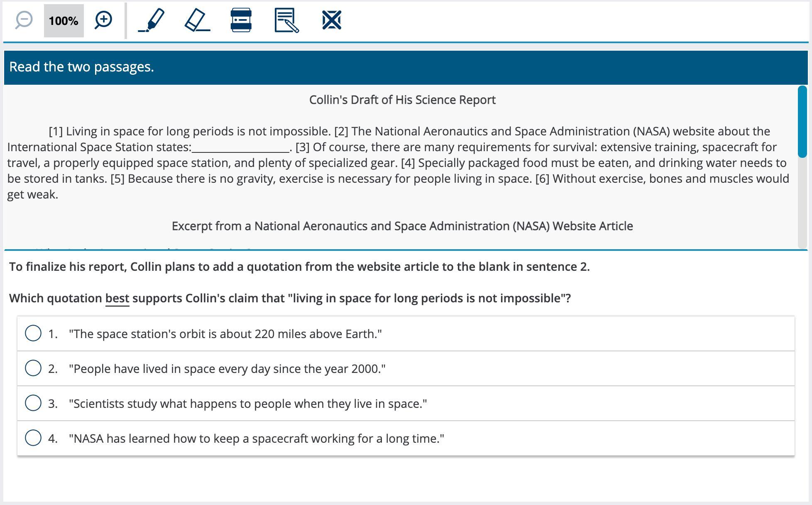Image resolution: width=812 pixels, height=505 pixels.
Task: Open the notepad tool
Action: tap(286, 20)
